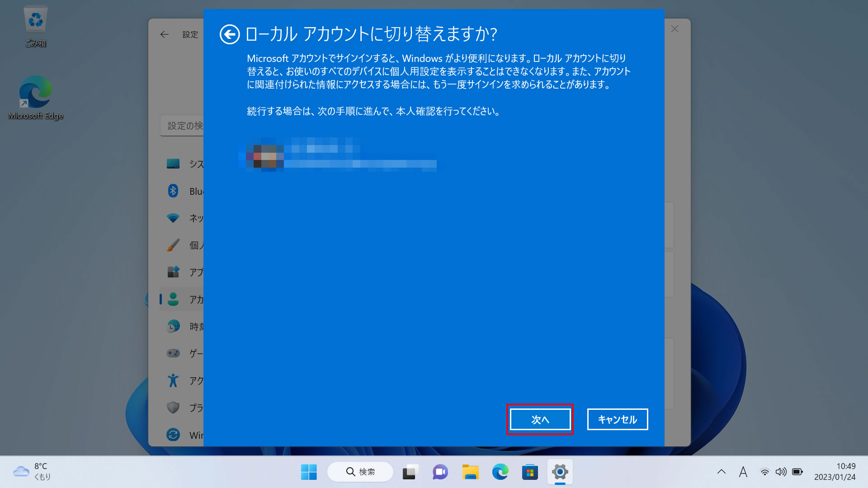Screen dimensions: 868x488
Task: Go back using the circled arrow in dialog
Action: coord(229,34)
